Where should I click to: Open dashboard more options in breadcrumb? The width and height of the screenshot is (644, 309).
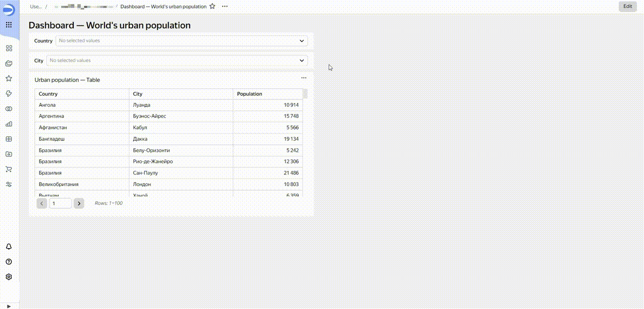[x=225, y=7]
